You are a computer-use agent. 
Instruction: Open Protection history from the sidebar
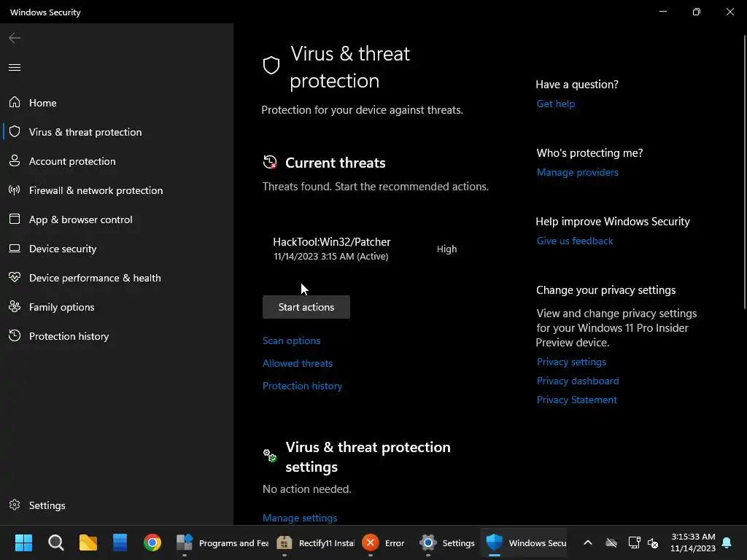(x=117, y=336)
